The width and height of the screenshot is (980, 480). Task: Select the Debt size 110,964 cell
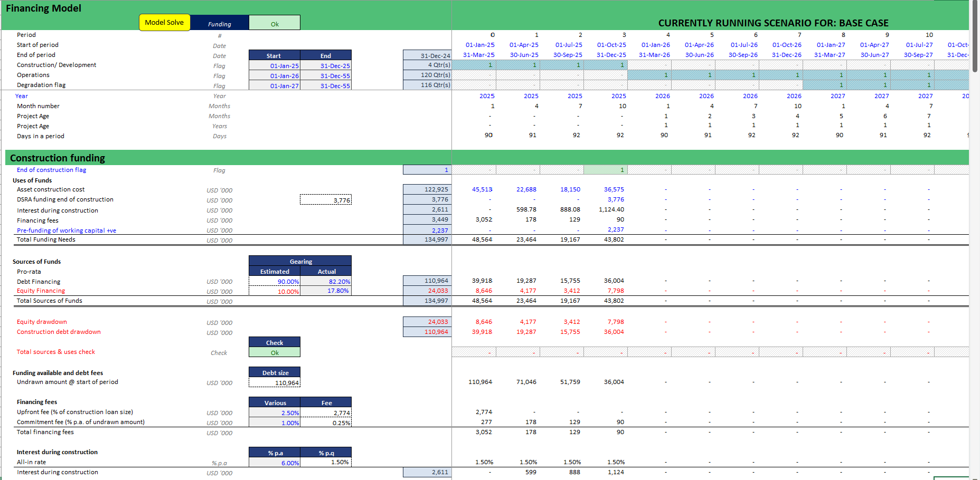pos(275,383)
